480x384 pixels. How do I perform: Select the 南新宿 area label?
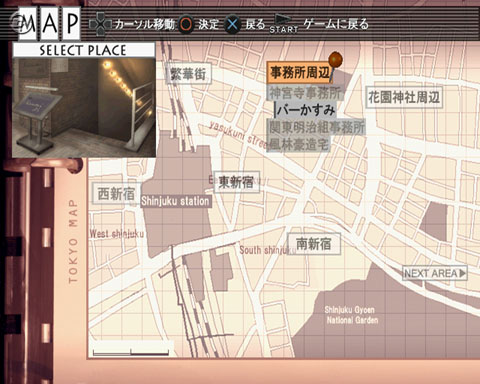[x=314, y=244]
